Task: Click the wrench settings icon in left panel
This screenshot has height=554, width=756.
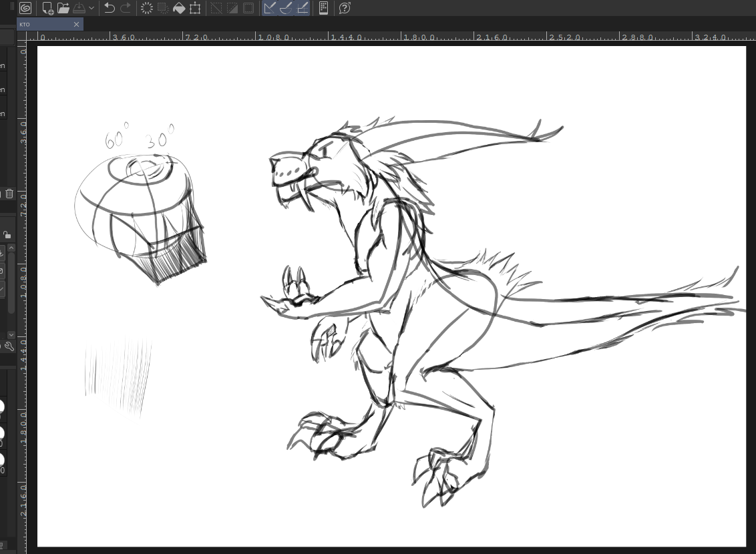Action: pos(9,346)
